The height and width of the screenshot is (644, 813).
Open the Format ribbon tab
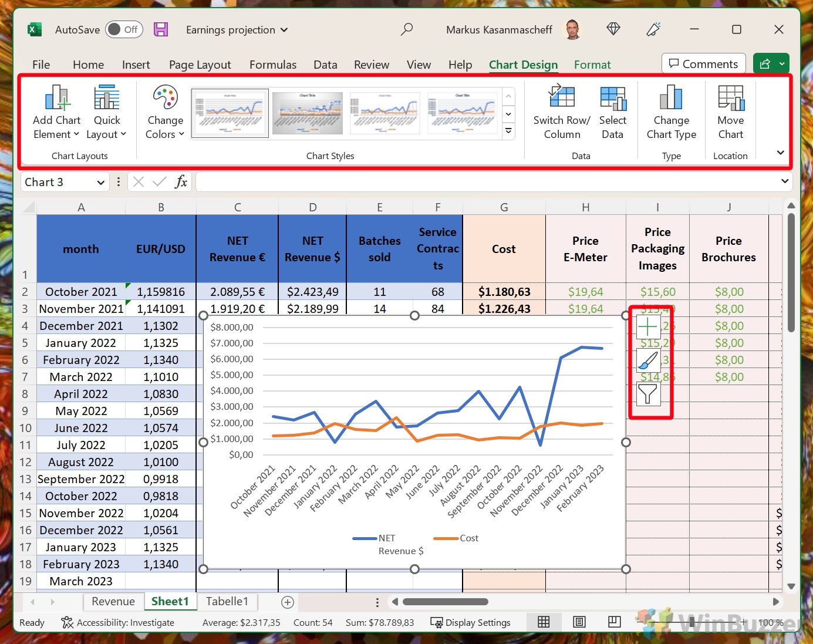point(592,65)
